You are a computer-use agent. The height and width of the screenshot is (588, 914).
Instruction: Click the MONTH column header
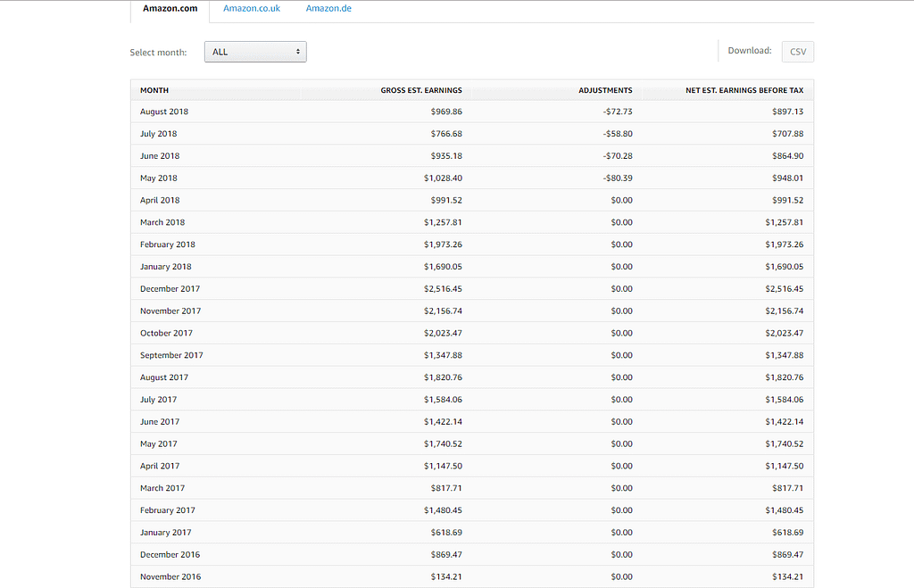tap(154, 90)
